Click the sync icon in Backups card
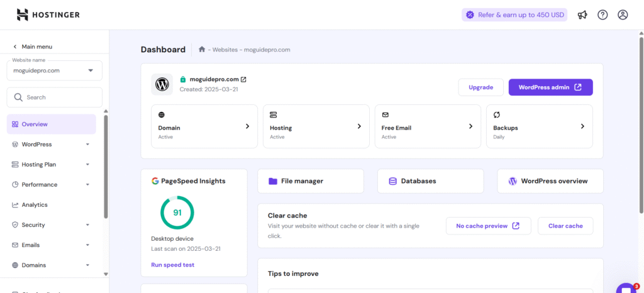The height and width of the screenshot is (293, 644). point(497,115)
